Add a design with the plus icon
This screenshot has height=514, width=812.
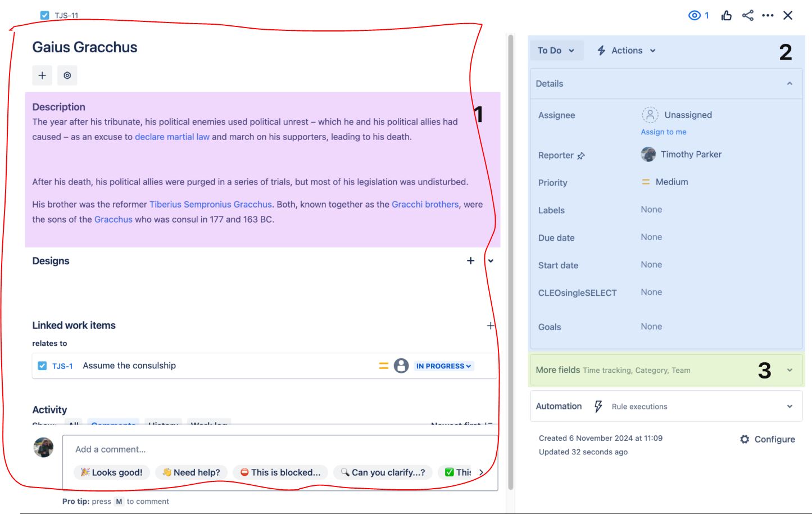coord(470,260)
